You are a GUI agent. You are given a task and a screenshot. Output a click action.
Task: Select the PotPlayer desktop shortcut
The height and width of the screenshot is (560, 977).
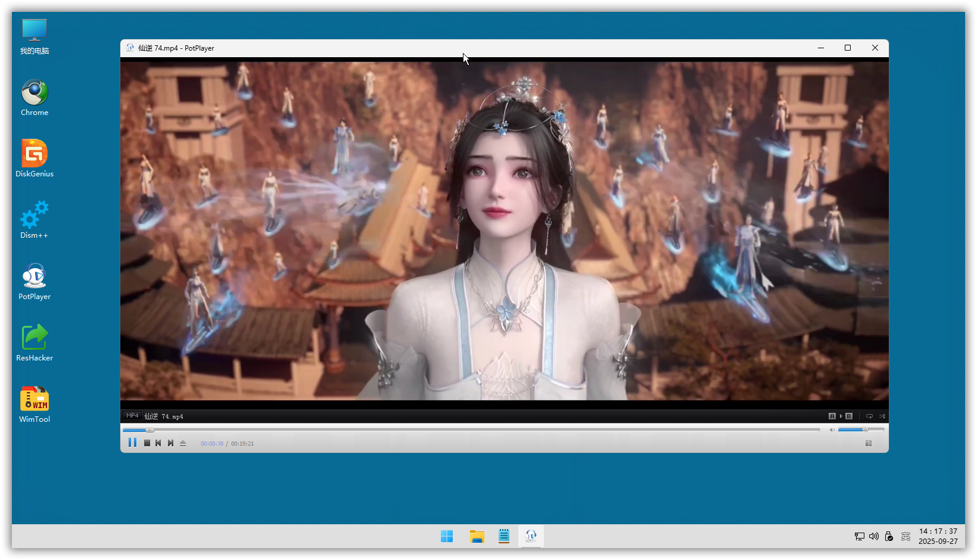tap(35, 281)
